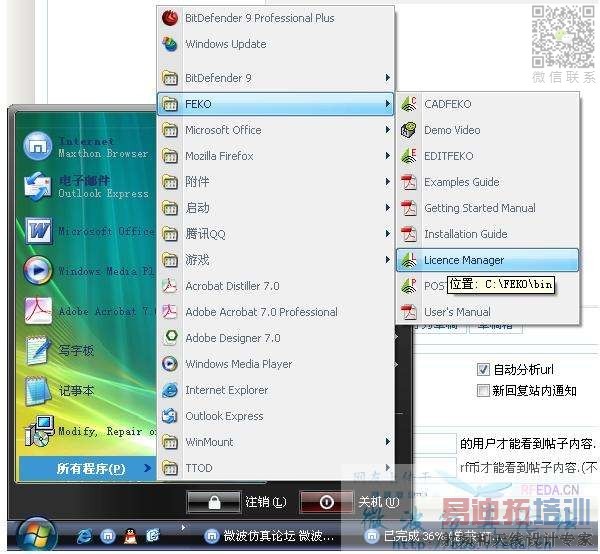The width and height of the screenshot is (600, 554).
Task: Expand the WinMount folder submenu
Action: pos(276,442)
